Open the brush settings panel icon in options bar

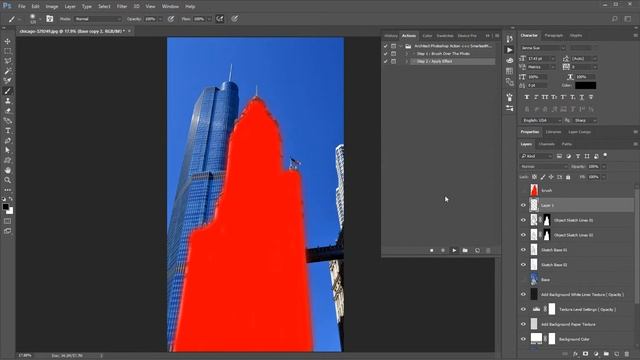click(x=49, y=19)
